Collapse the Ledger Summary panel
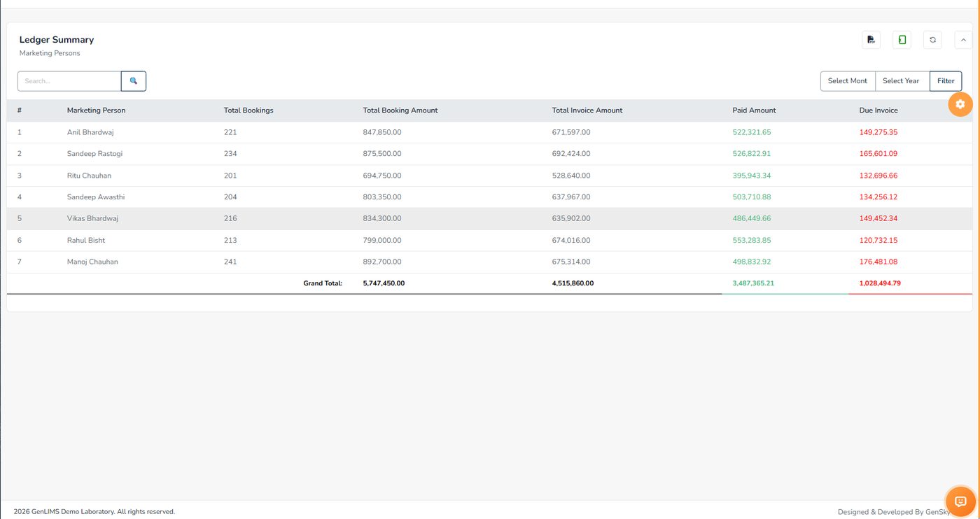980x519 pixels. coord(963,40)
